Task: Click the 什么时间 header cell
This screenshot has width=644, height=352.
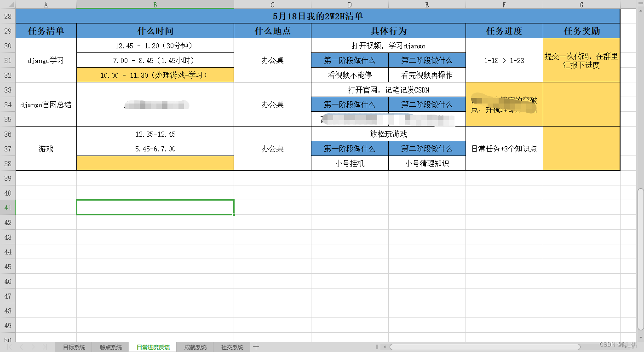Action: click(155, 31)
